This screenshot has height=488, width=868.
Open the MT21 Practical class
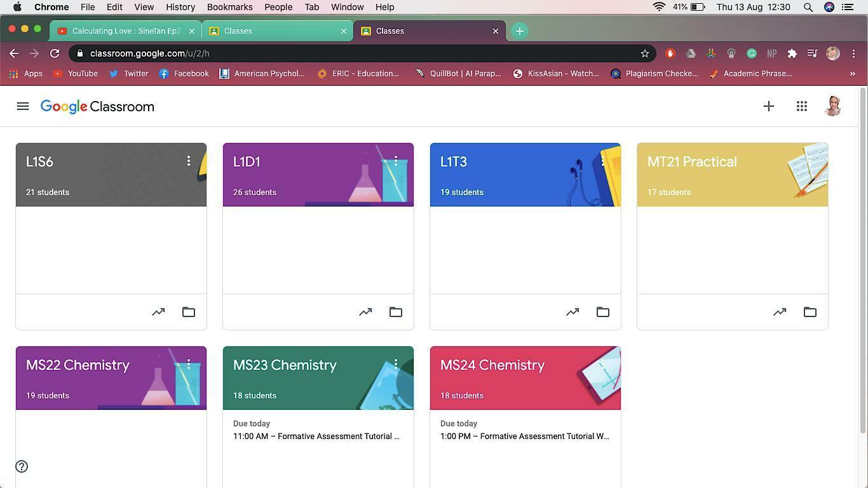pos(692,161)
